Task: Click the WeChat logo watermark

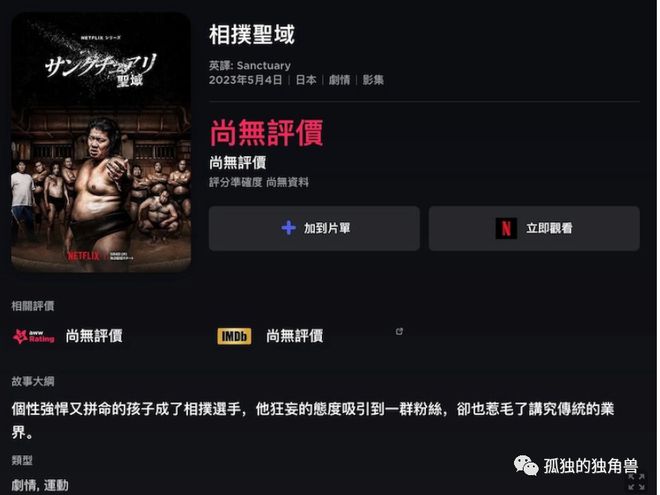Action: point(526,466)
